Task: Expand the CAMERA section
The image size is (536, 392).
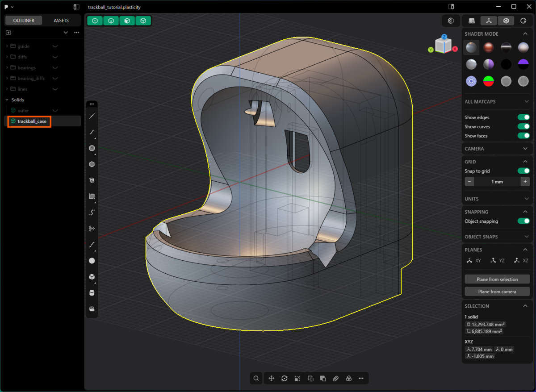Action: tap(497, 149)
